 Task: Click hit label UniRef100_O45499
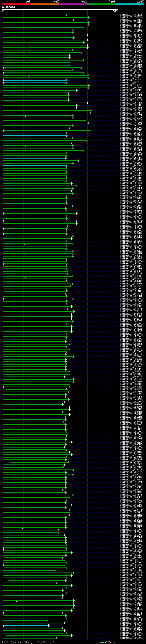tap(131, 399)
